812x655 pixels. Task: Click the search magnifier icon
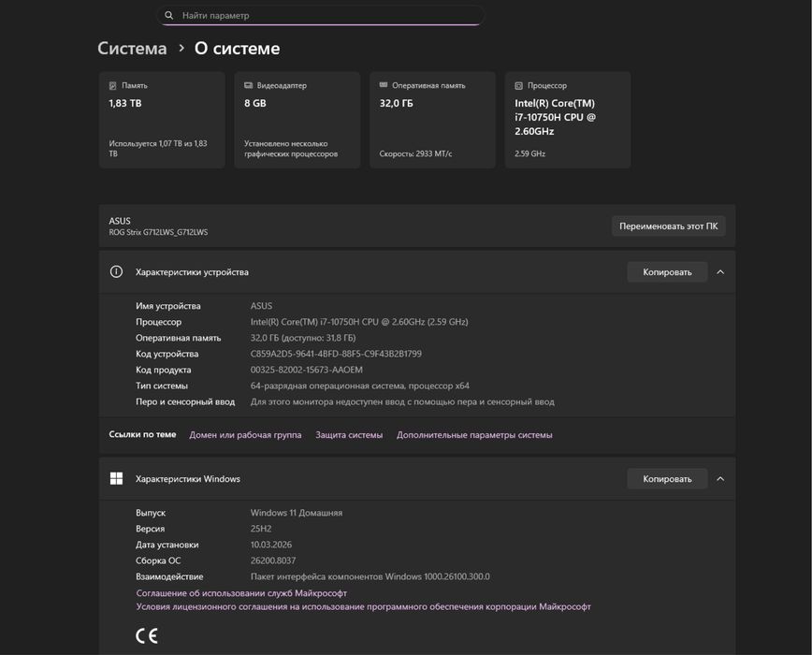tap(168, 16)
